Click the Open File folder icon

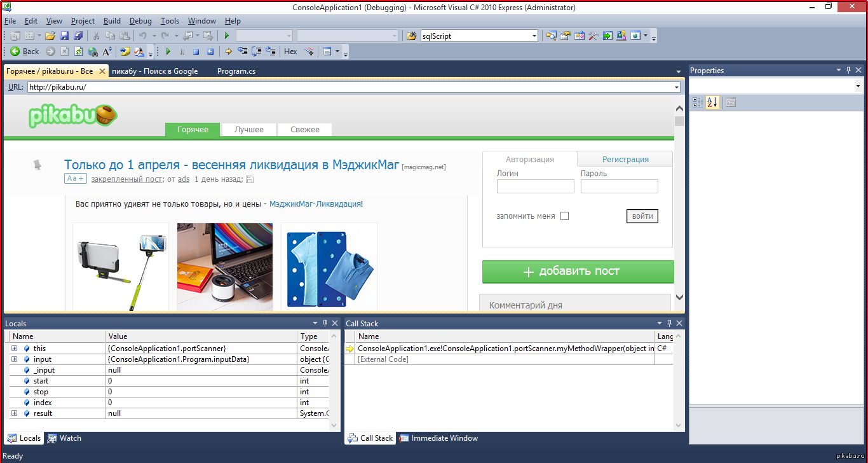(50, 36)
